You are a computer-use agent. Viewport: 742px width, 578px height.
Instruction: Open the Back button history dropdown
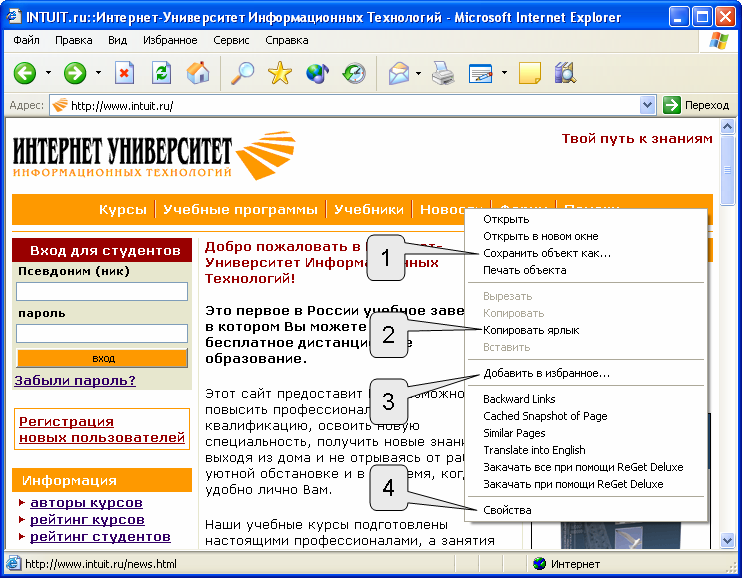click(x=48, y=73)
